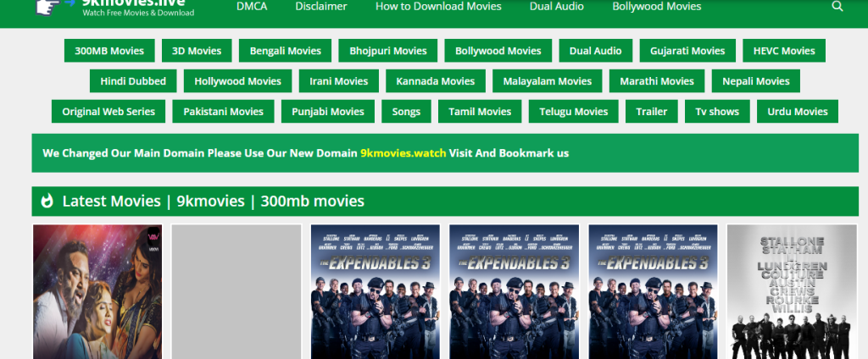Viewport: 868px width, 359px height.
Task: Click the Latest Movies heading text
Action: click(x=213, y=200)
